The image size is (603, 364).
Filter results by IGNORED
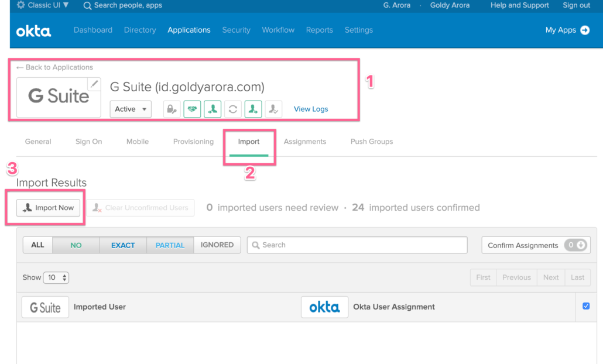tap(217, 245)
